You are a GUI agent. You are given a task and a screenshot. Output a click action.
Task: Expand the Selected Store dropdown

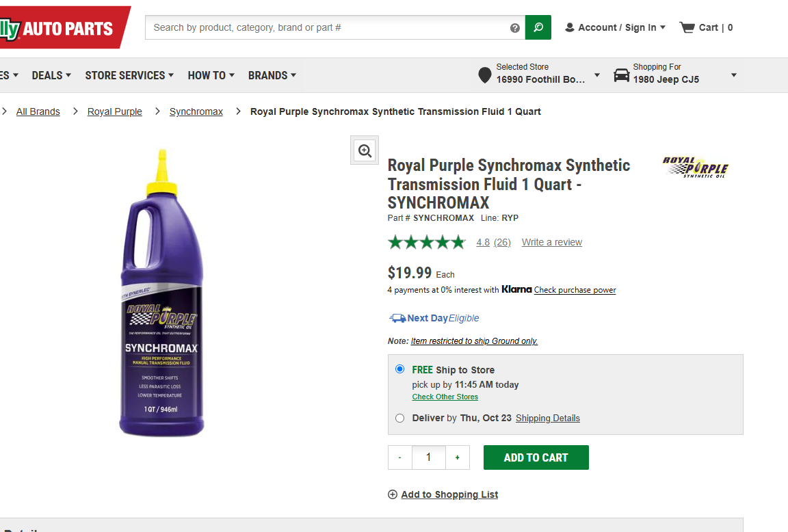click(596, 75)
